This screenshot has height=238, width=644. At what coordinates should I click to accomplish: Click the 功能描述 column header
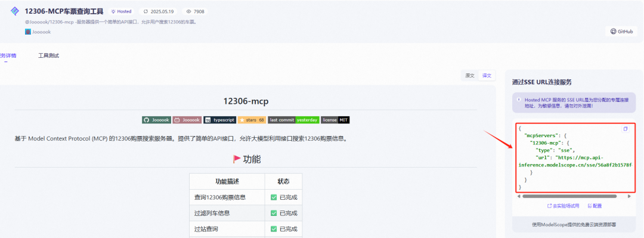pos(227,181)
